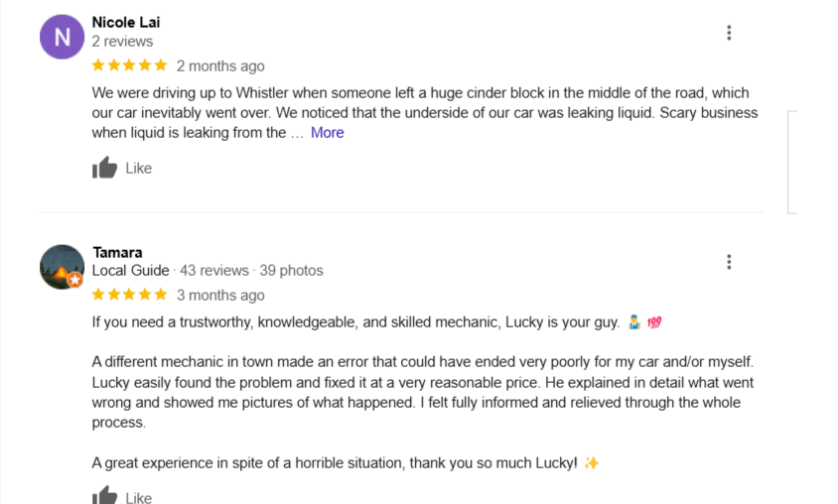Screen dimensions: 838x504
Task: Click the 'Like' label under Tamara's review
Action: (x=138, y=497)
